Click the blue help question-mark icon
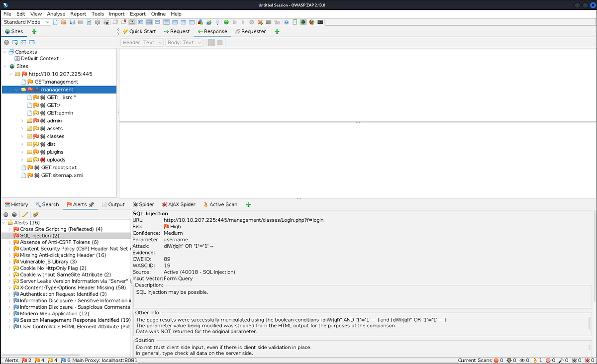This screenshot has height=364, width=597. click(287, 22)
